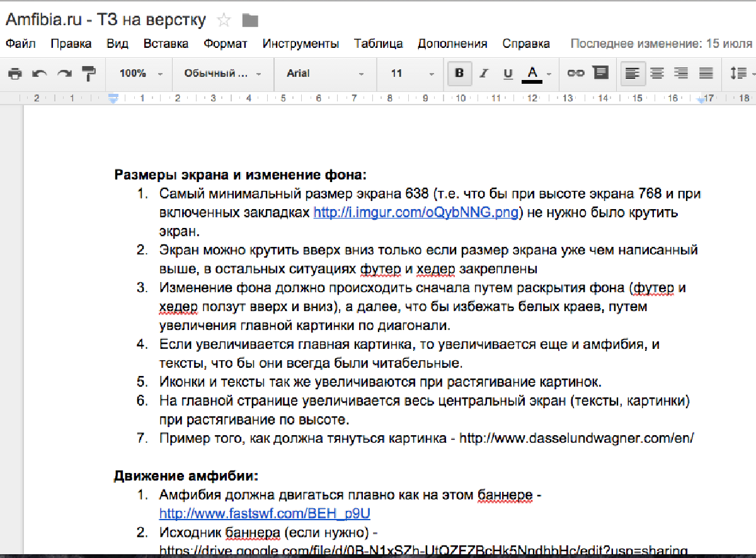Redo the last undone edit
The image size is (756, 558).
click(64, 74)
